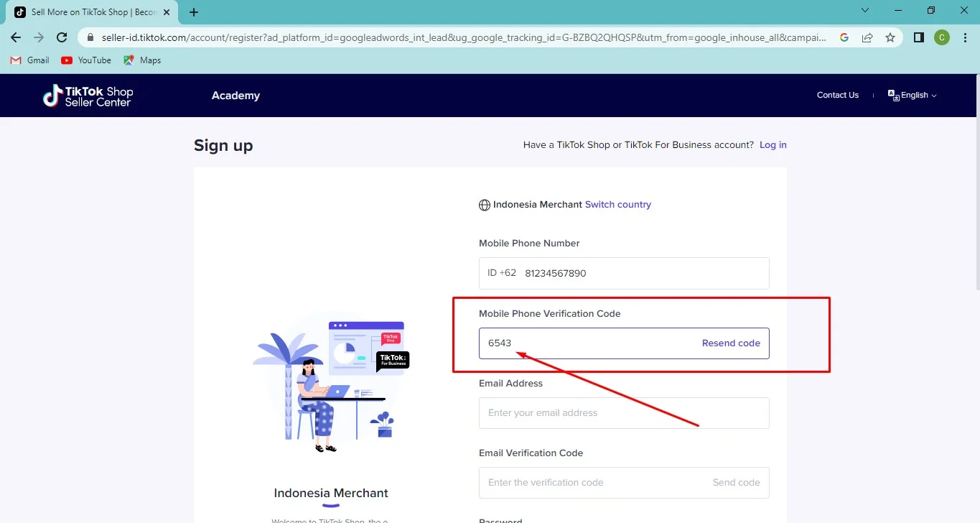Bookmark this page with star icon

[x=890, y=37]
